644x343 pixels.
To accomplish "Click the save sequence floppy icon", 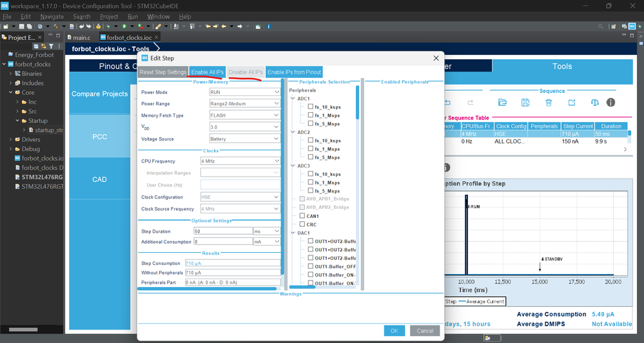I will [x=525, y=103].
